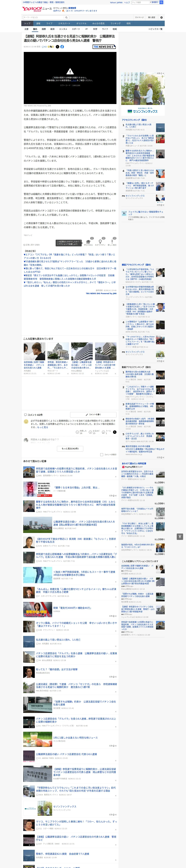The height and width of the screenshot is (868, 186).
Task: Open 速報 tab in navigation bar
Action: tap(38, 24)
